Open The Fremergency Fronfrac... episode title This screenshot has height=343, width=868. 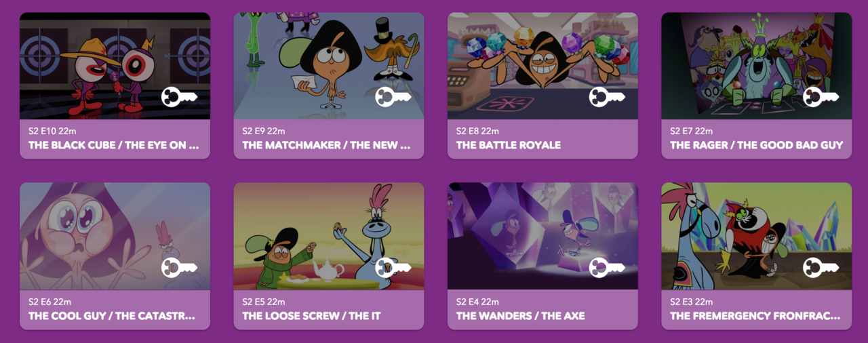pyautogui.click(x=755, y=316)
